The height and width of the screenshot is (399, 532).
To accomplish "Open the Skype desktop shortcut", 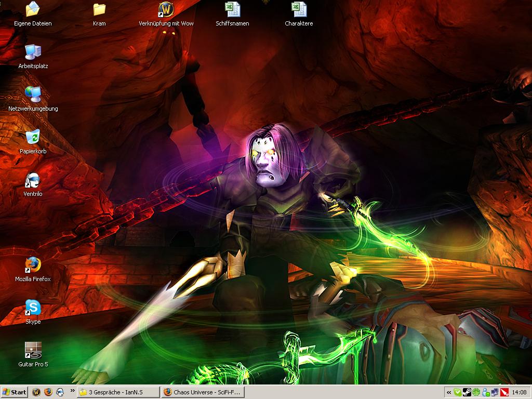I will pos(33,308).
